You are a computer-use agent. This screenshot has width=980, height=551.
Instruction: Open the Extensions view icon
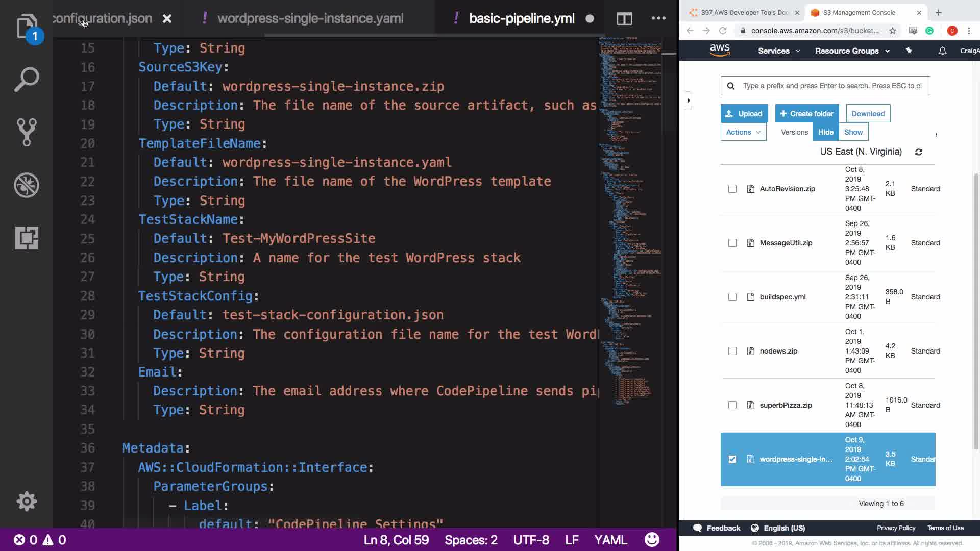pyautogui.click(x=27, y=238)
